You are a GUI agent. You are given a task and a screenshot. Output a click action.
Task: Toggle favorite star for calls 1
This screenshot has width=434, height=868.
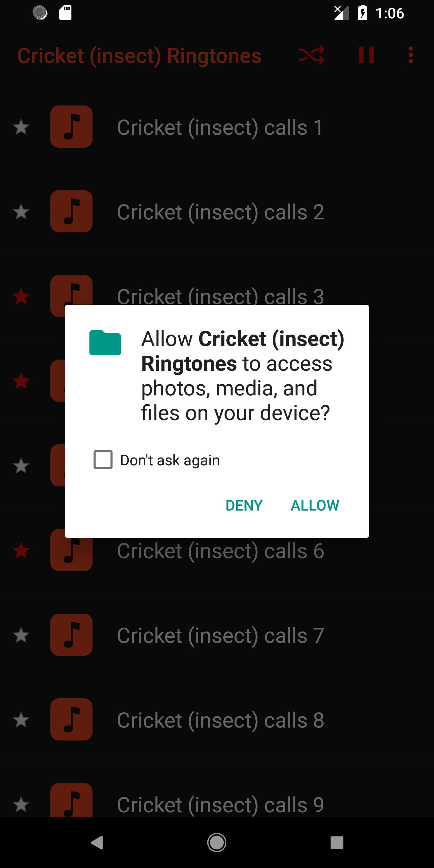tap(21, 127)
